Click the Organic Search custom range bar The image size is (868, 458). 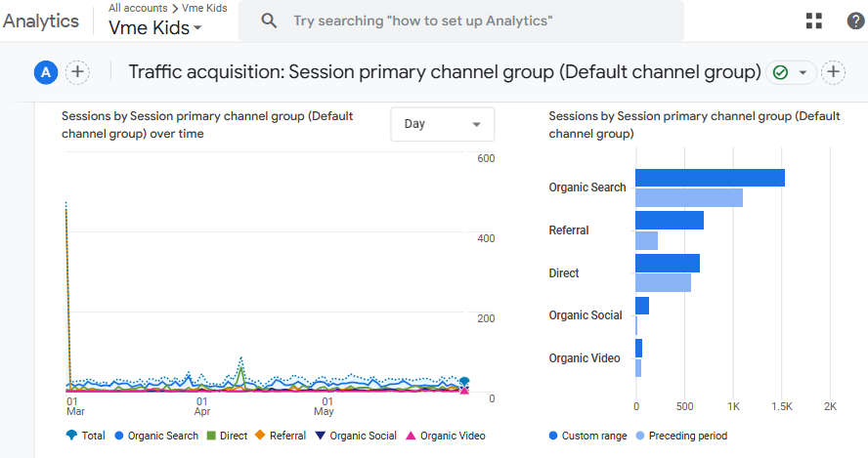(710, 178)
